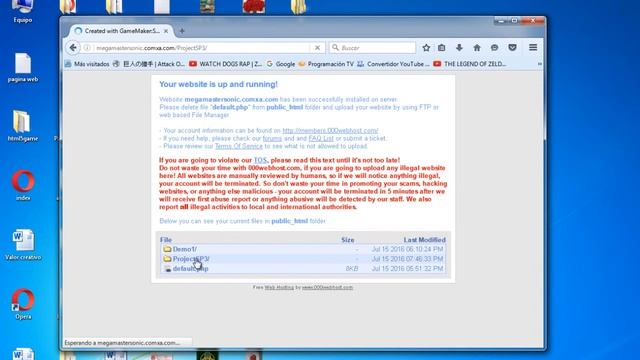Image resolution: width=640 pixels, height=360 pixels.
Task: Open a new tab with plus button
Action: point(182,31)
